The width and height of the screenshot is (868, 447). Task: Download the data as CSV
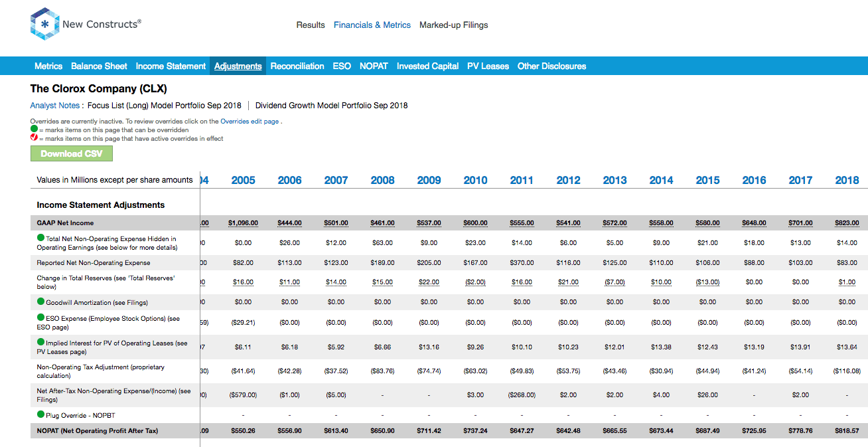click(72, 153)
